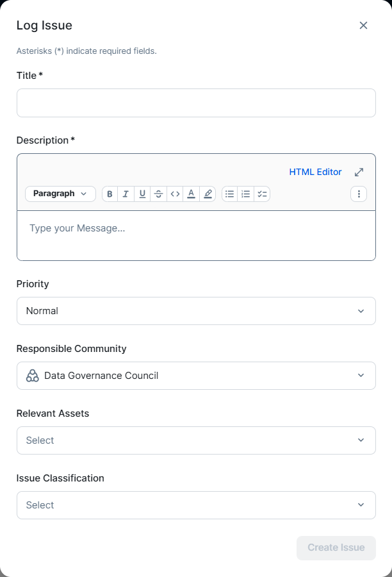Expand the description editor to fullscreen
This screenshot has height=577, width=392.
[x=359, y=172]
